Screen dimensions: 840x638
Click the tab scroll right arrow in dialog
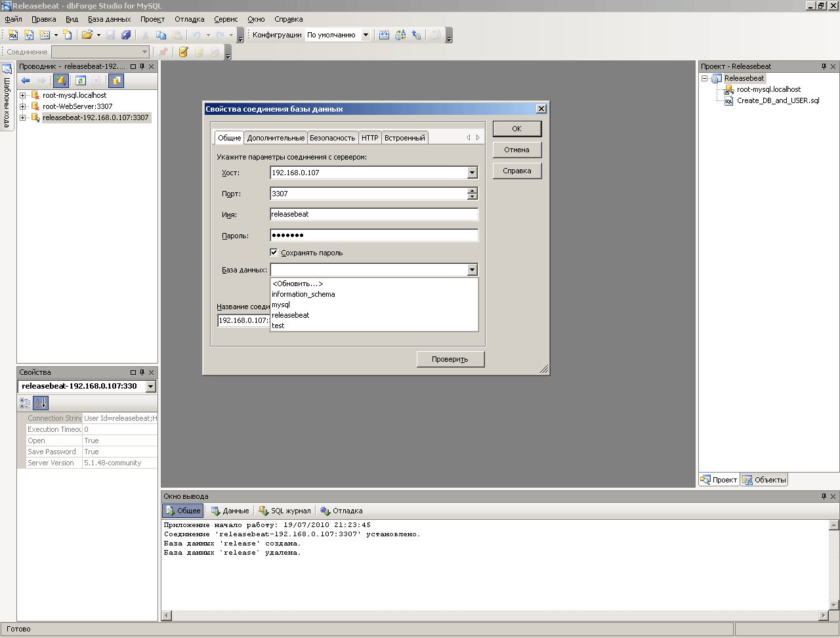pos(478,138)
